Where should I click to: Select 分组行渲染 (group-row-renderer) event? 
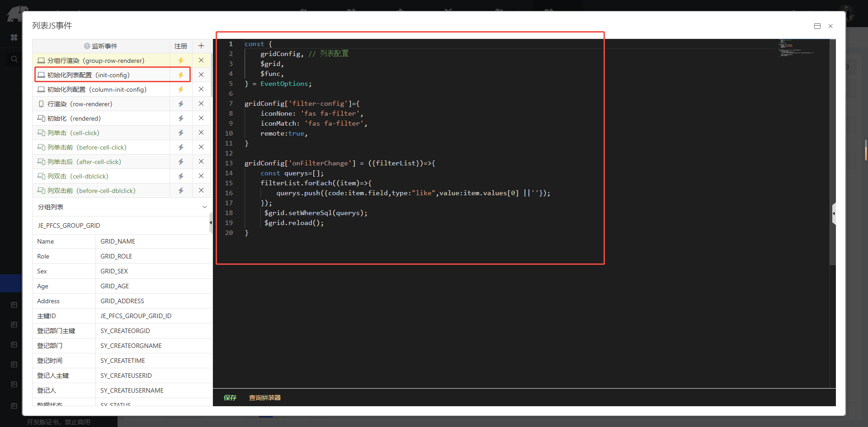coord(101,61)
